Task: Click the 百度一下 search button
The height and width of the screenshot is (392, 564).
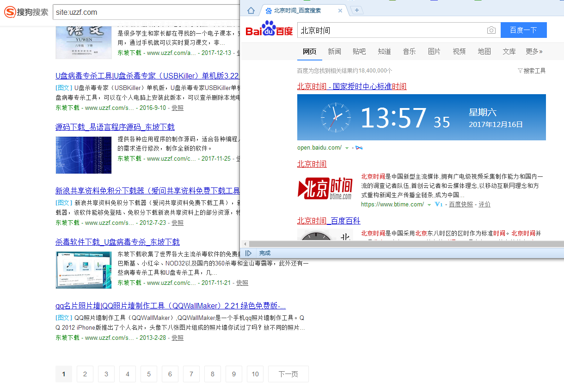Action: pos(524,30)
